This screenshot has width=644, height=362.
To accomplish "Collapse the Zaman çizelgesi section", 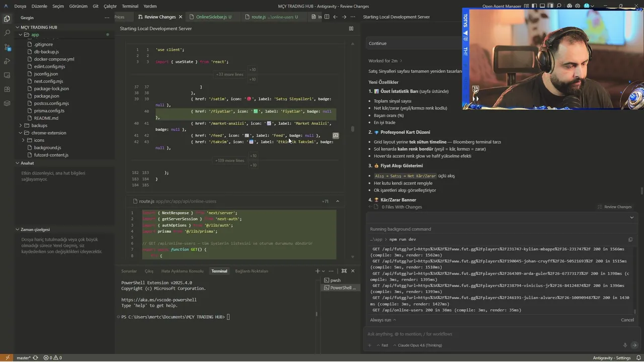I will click(17, 230).
